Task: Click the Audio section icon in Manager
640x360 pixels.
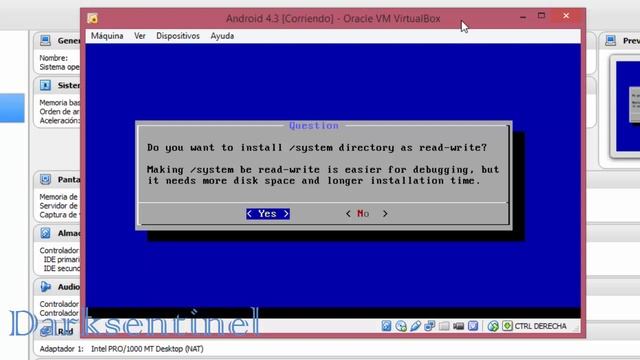Action: (45, 287)
